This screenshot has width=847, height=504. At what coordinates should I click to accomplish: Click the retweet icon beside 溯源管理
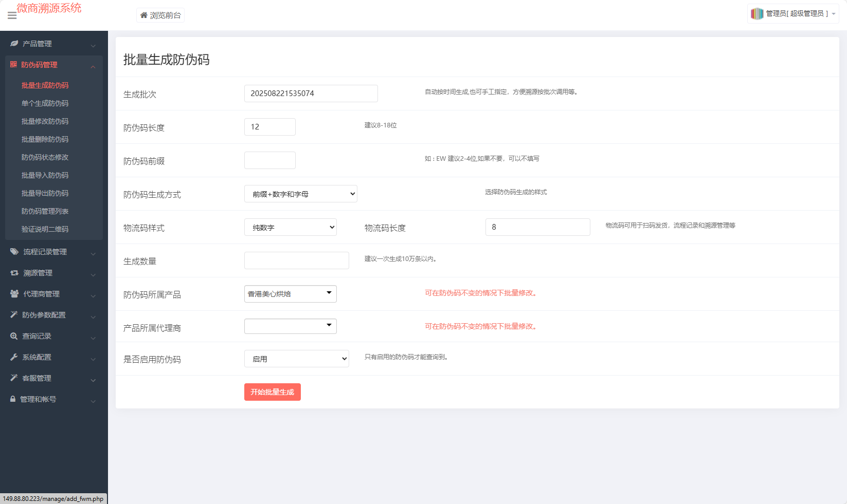click(14, 273)
